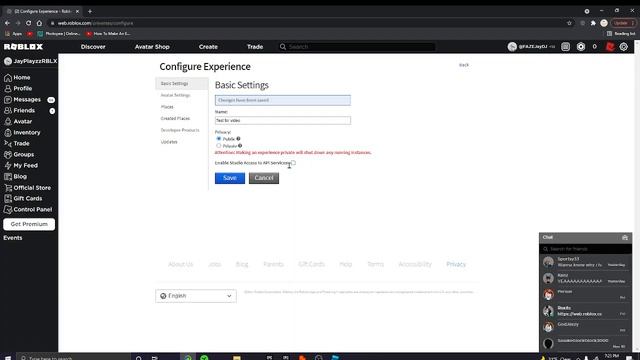The image size is (640, 360).
Task: Open the JayPlayzzRBLX profile in the sidebar
Action: (30, 61)
